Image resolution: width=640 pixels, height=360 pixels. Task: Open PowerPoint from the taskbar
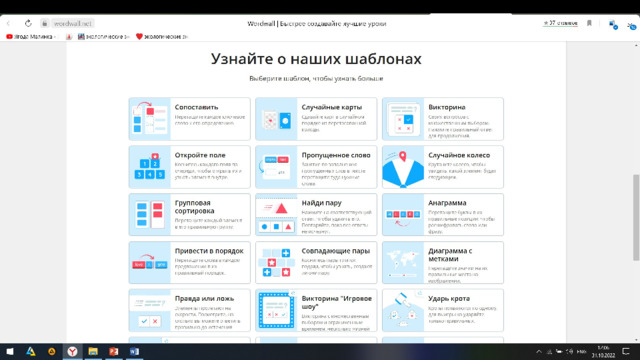[x=113, y=351]
